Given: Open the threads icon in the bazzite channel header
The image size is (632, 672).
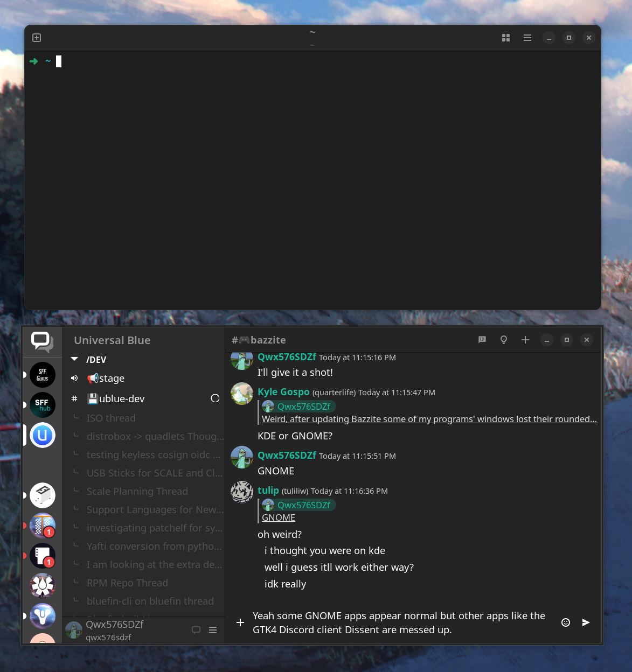Looking at the screenshot, I should (x=482, y=340).
